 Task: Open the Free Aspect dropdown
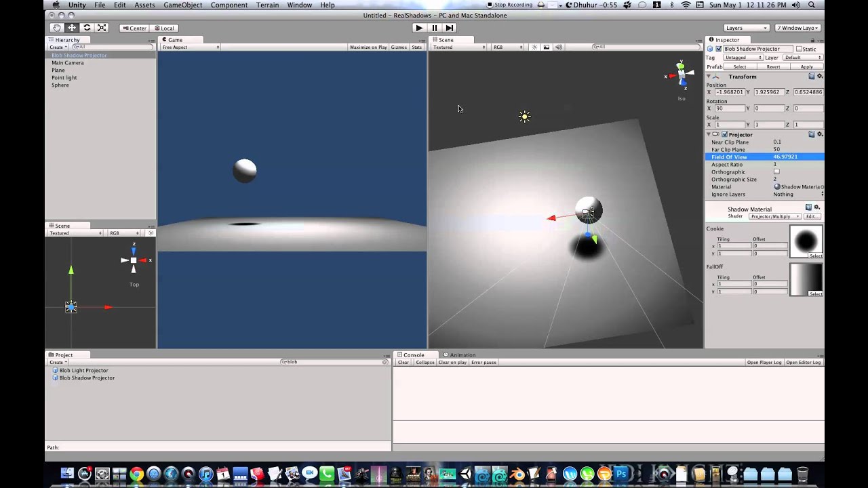point(191,47)
